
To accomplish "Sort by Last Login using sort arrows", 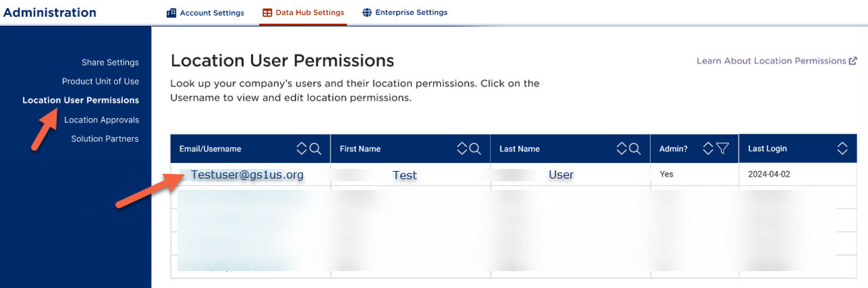I will pyautogui.click(x=843, y=149).
